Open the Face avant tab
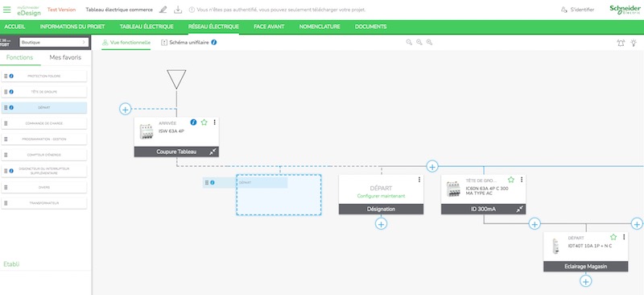Viewport: 644px width, 295px height. coord(269,27)
